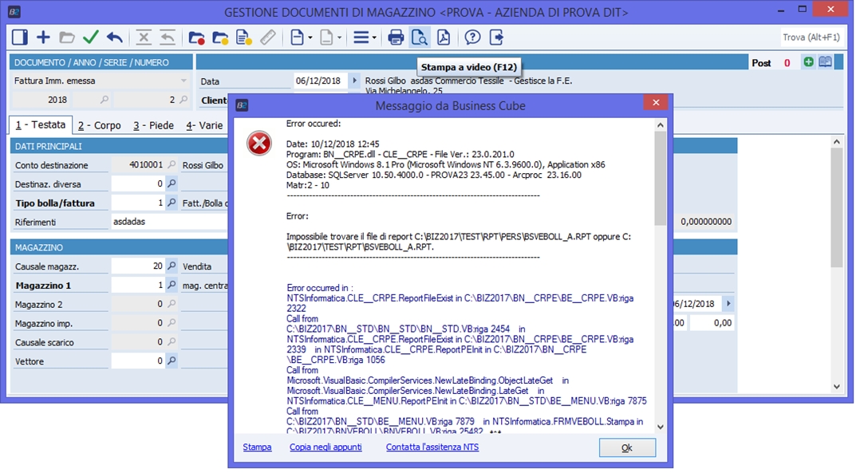Click the main window scrollbar down arrow
The image size is (868, 473).
(836, 386)
